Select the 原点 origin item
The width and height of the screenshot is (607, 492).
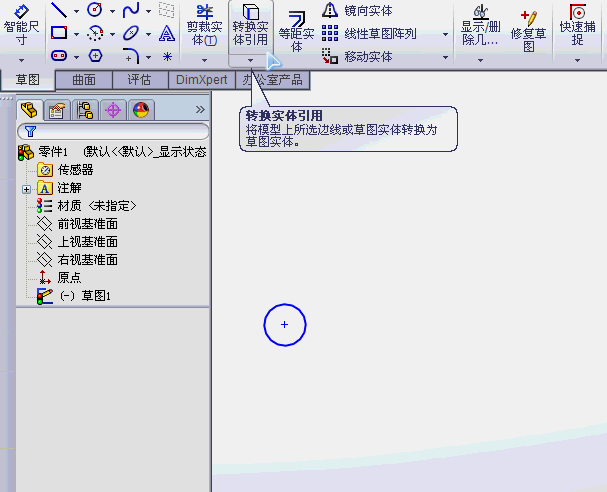click(x=60, y=278)
